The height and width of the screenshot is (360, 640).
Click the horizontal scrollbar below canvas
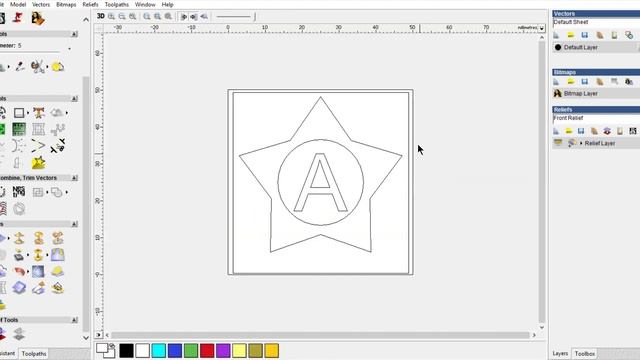320,335
